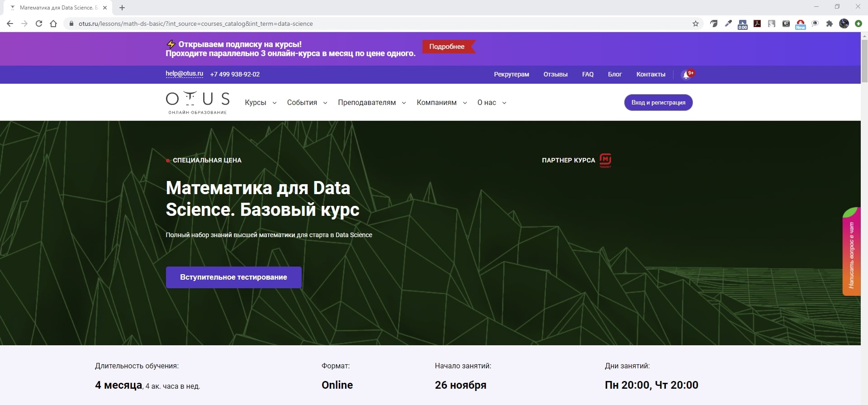Image resolution: width=868 pixels, height=405 pixels.
Task: Reload the current page
Action: 39,24
